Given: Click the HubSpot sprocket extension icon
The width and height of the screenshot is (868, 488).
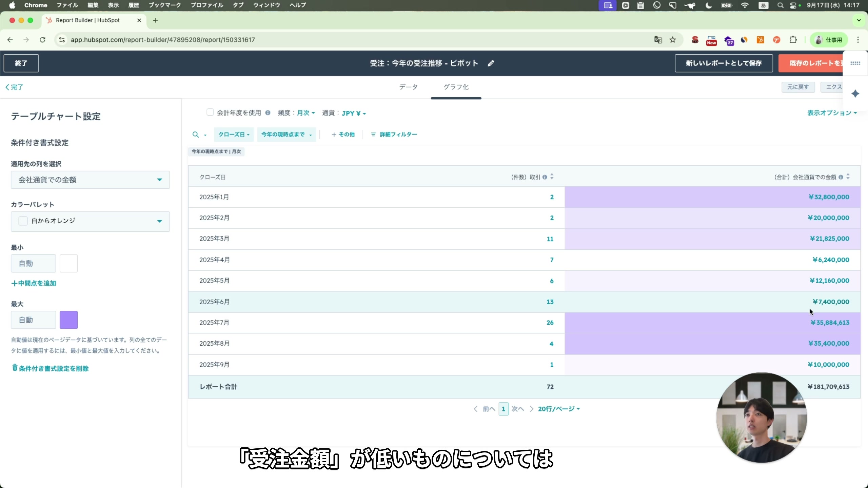Looking at the screenshot, I should 761,40.
